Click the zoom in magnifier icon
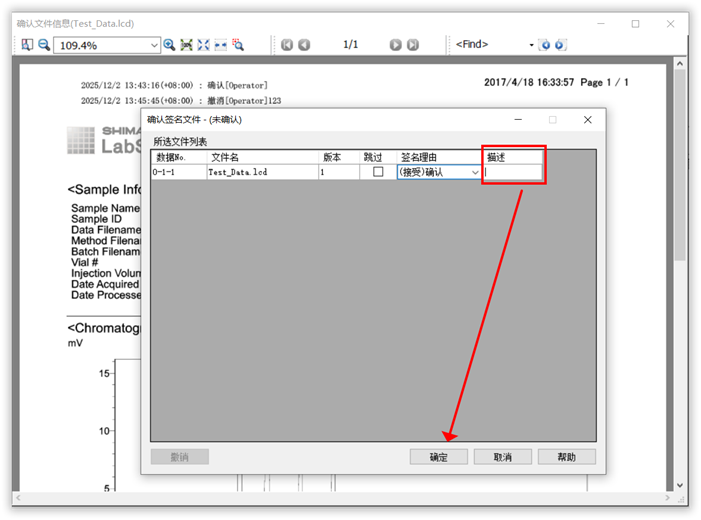 coord(169,45)
